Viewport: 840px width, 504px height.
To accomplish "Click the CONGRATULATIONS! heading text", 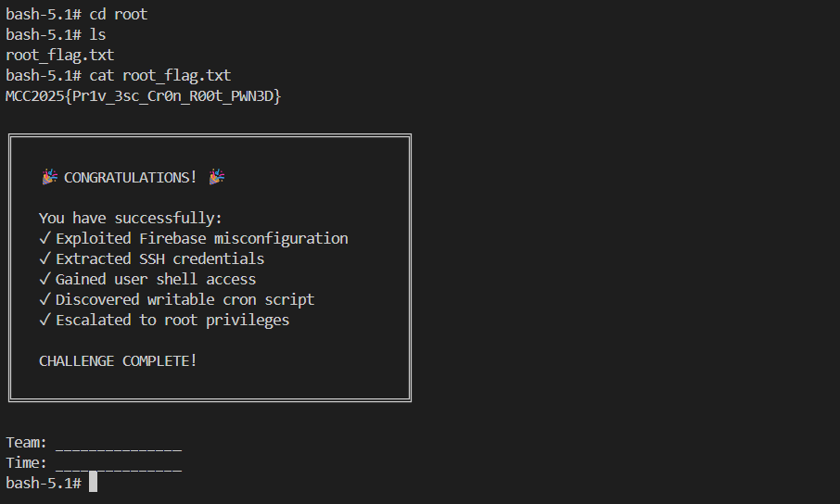I will (x=130, y=177).
